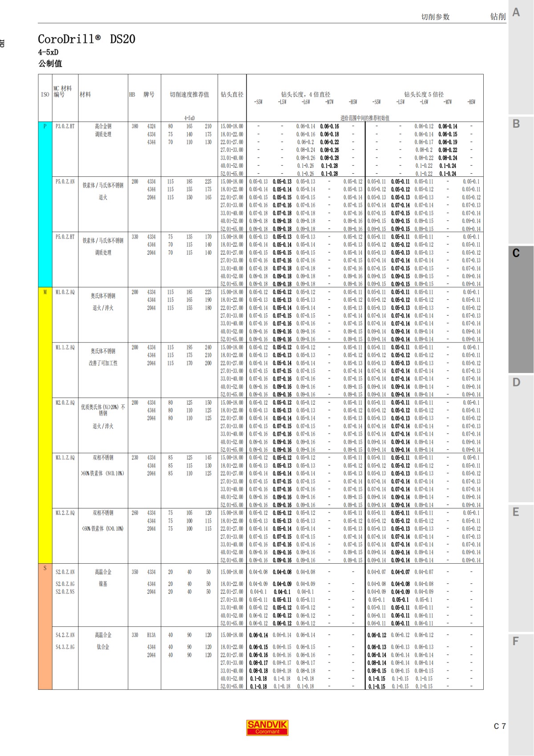Click the Sandvik Coromant logo

tap(267, 728)
